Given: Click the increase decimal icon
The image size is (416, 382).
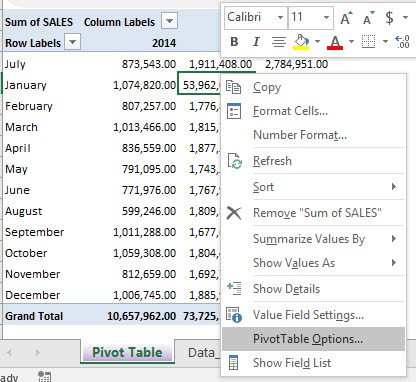Looking at the screenshot, I should [x=402, y=42].
